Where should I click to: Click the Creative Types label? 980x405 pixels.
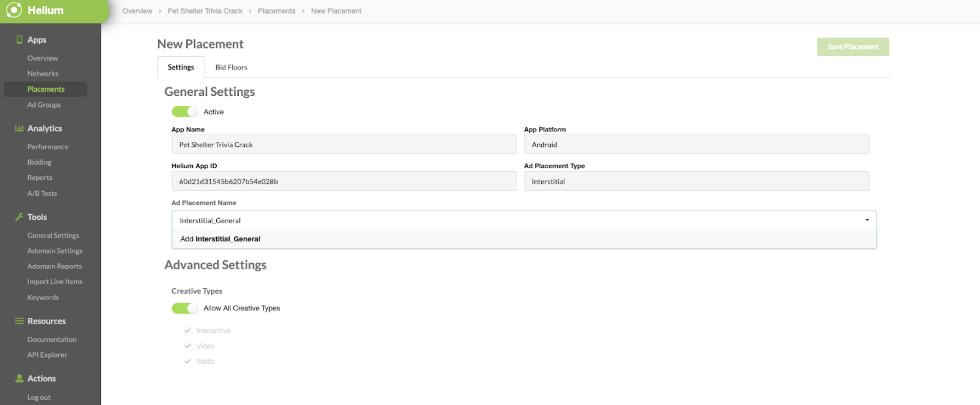click(x=197, y=291)
